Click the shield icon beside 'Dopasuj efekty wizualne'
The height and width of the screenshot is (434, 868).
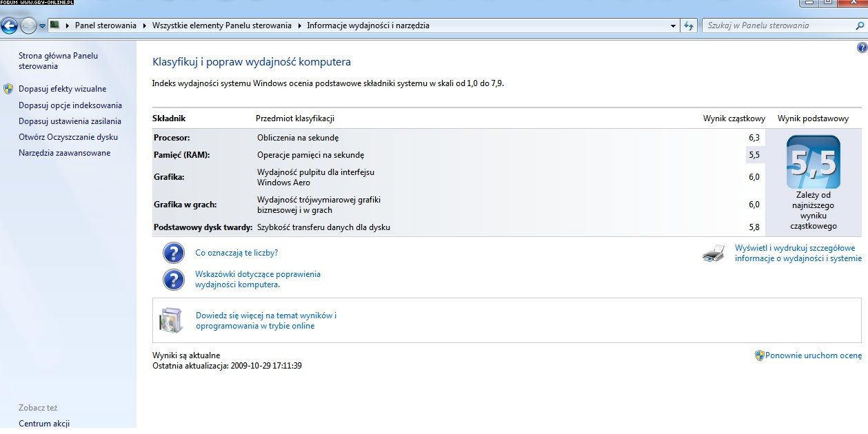point(8,89)
